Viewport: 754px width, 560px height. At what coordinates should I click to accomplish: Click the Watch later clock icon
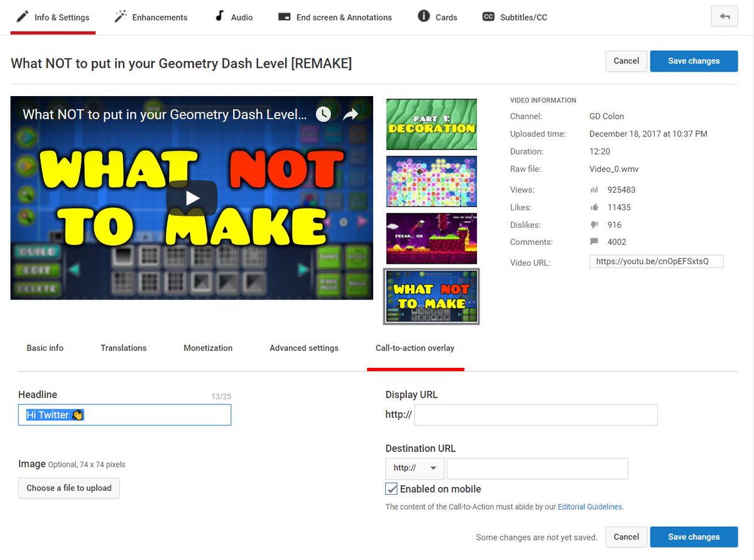(x=323, y=114)
